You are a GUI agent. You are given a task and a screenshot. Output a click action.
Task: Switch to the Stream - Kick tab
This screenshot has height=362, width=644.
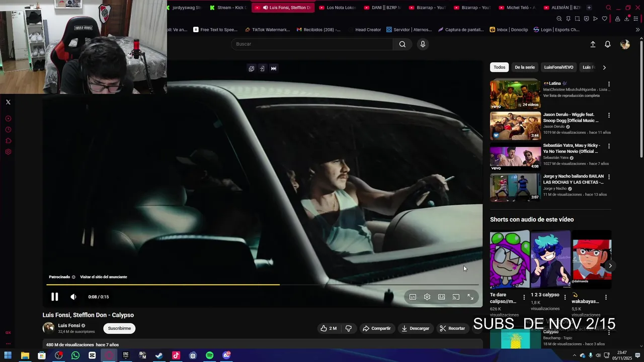(228, 8)
